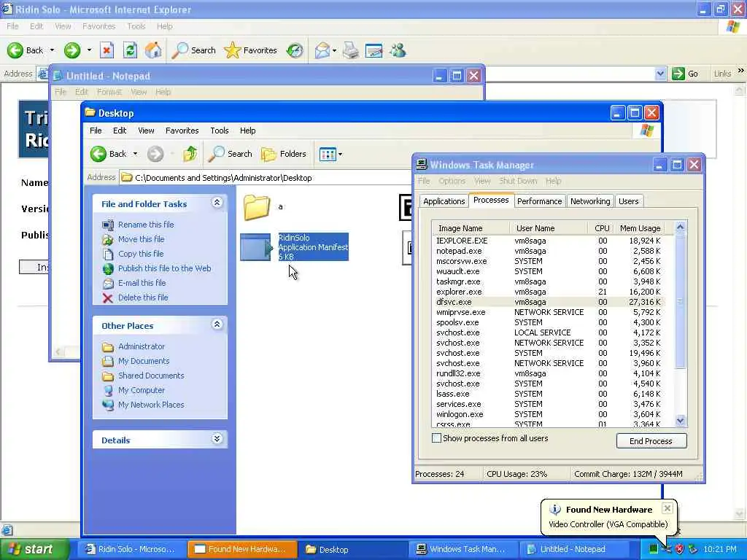Screen dimensions: 747x560
Task: Switch to Performance tab in Task Manager
Action: point(539,201)
